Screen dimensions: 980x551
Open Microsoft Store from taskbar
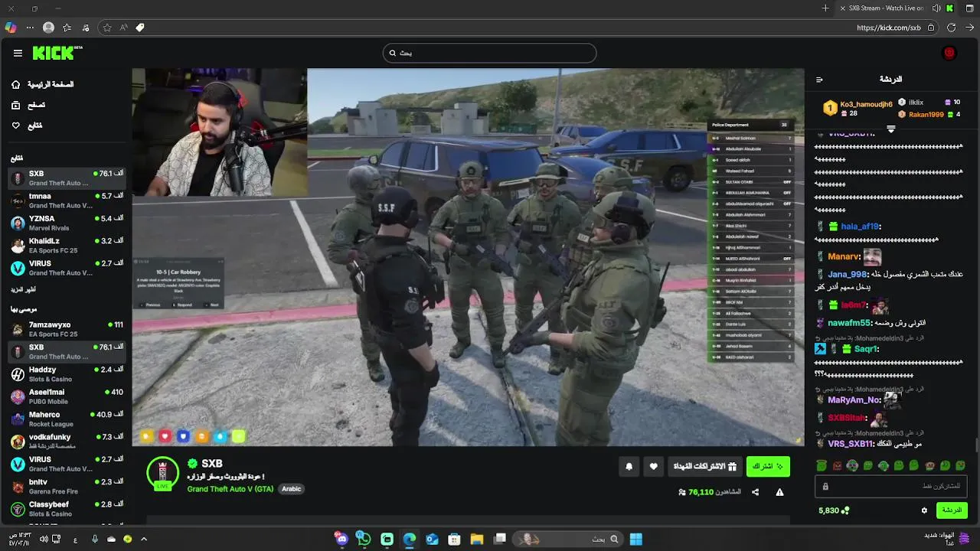coord(454,540)
